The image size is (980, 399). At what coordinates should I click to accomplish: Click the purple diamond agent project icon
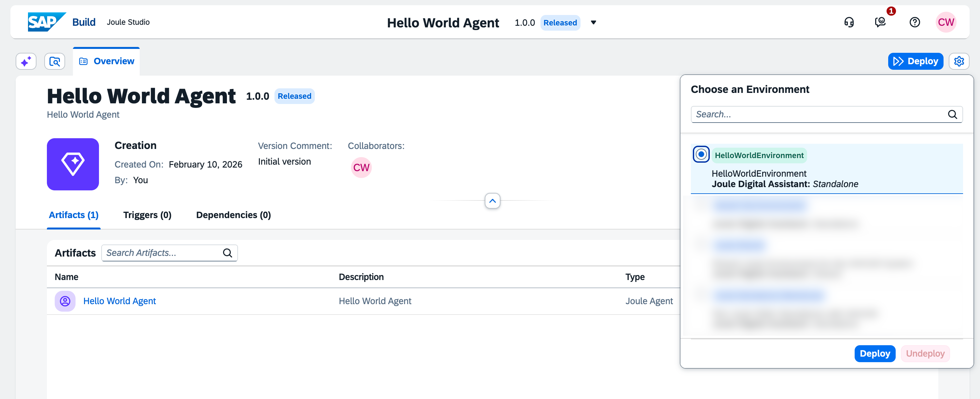coord(73,164)
